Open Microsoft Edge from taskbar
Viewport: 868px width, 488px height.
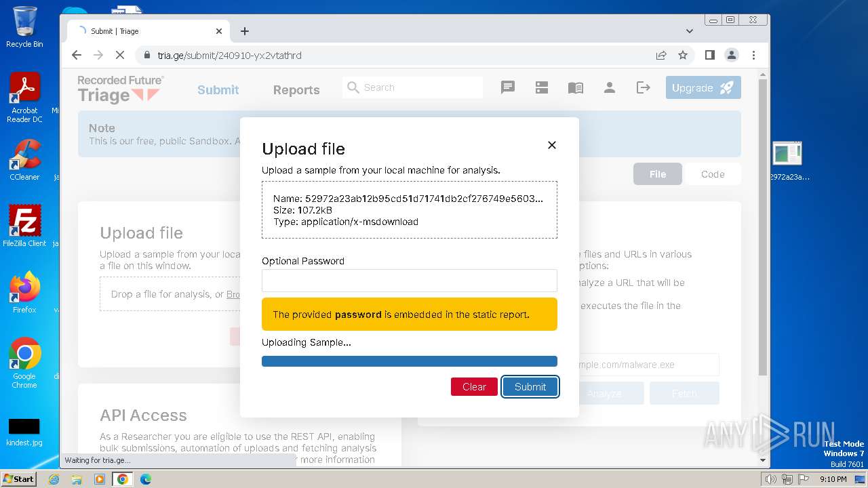point(145,479)
